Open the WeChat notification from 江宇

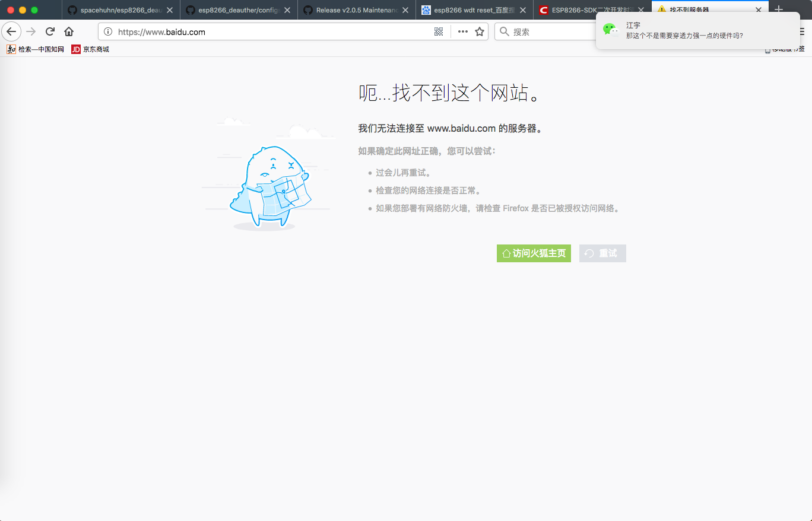(697, 31)
